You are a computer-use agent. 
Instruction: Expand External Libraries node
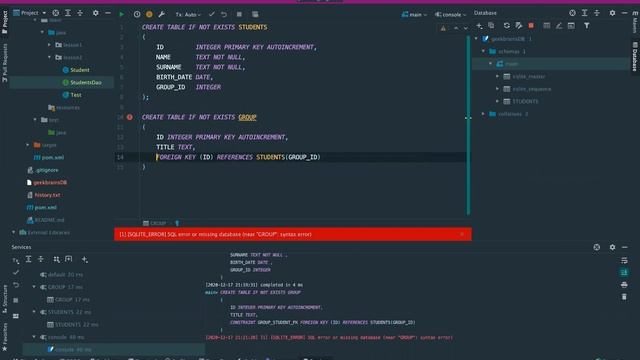pos(13,233)
